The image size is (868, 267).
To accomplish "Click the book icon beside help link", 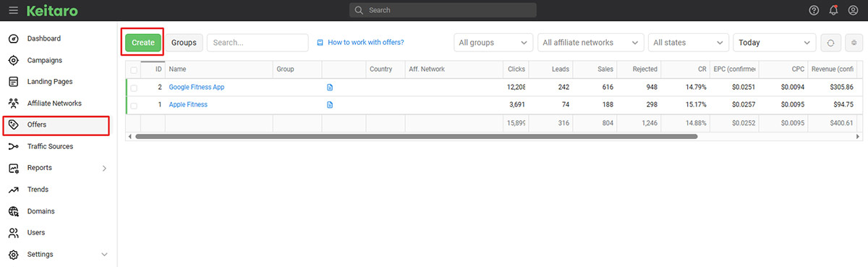I will point(320,43).
